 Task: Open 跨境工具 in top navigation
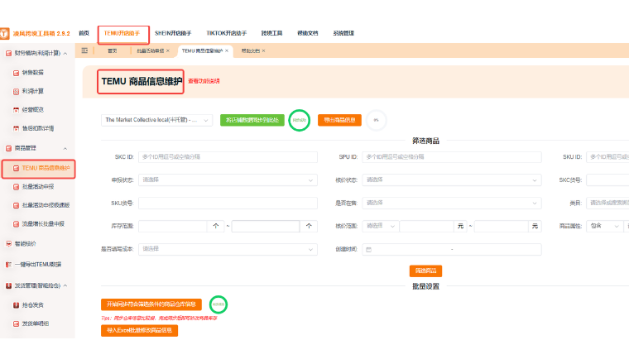coord(272,33)
